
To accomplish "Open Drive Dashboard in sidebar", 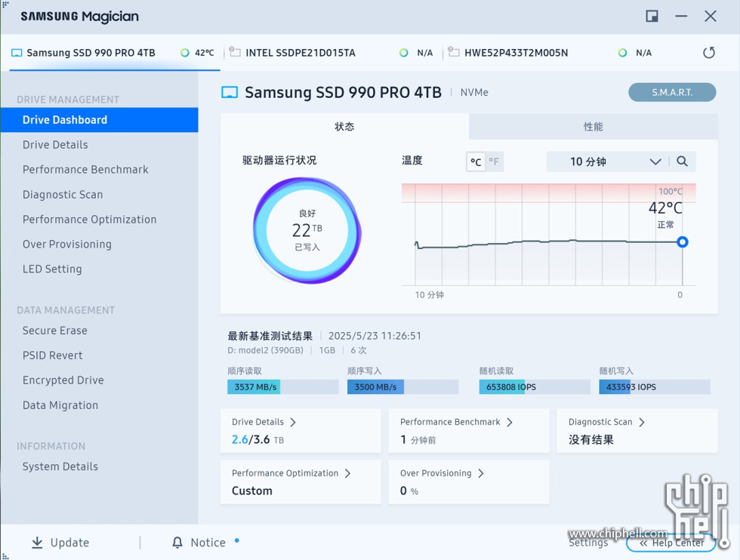I will pos(99,120).
